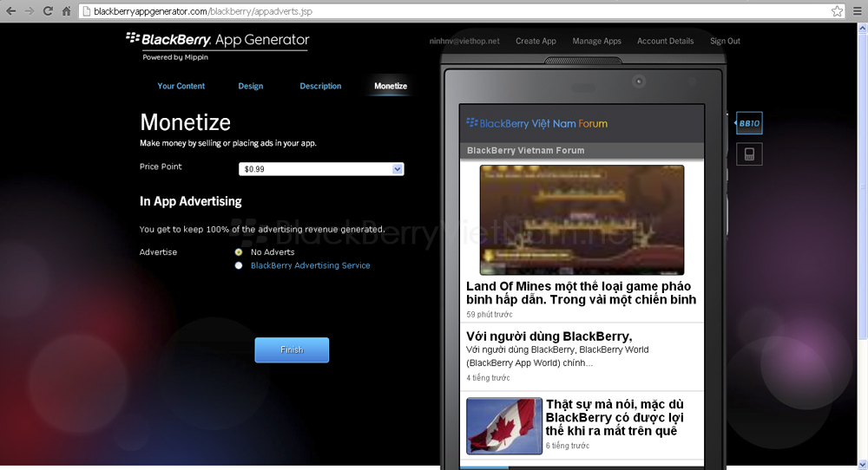Click the scrollbar down arrow
The image size is (868, 470).
(x=863, y=465)
